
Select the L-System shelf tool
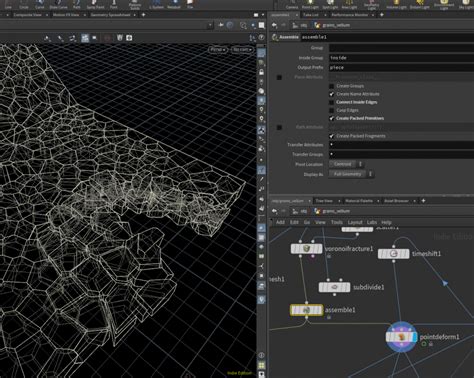(156, 4)
